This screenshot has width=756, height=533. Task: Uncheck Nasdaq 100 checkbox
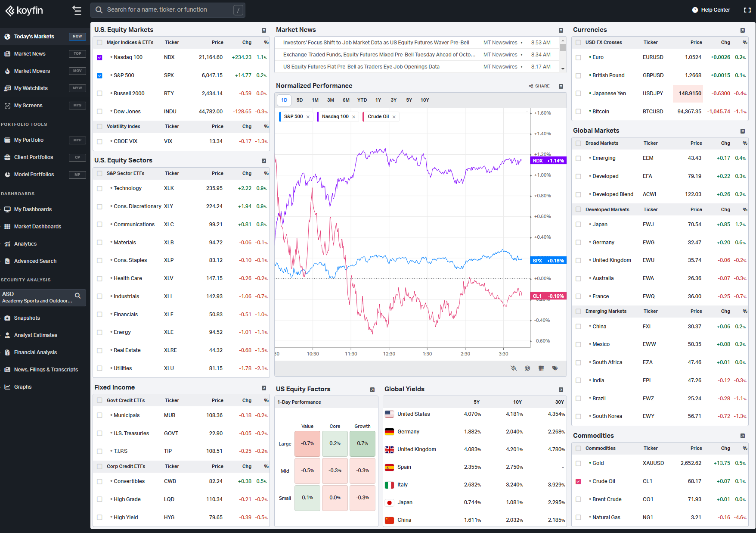pyautogui.click(x=99, y=57)
